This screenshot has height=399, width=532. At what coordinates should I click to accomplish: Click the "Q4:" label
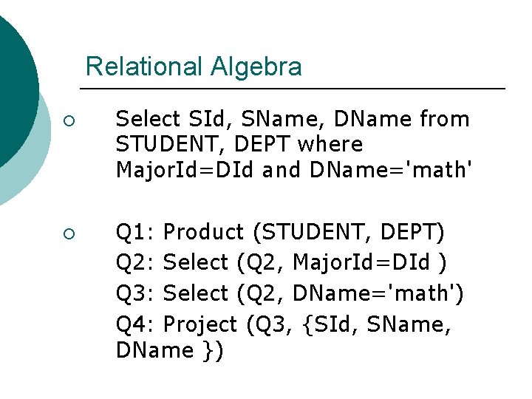point(135,324)
